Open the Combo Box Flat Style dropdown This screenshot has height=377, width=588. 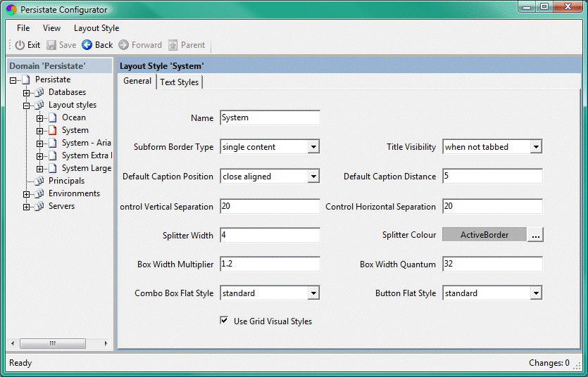[x=313, y=293]
